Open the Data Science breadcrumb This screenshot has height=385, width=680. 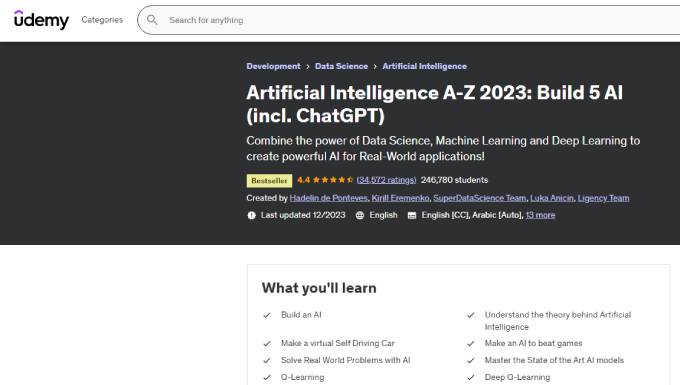[x=341, y=66]
